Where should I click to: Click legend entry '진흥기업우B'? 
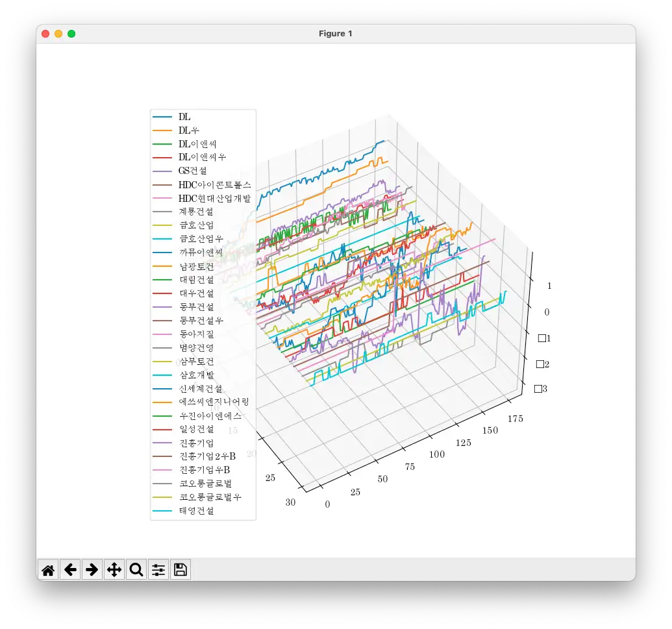pos(205,470)
